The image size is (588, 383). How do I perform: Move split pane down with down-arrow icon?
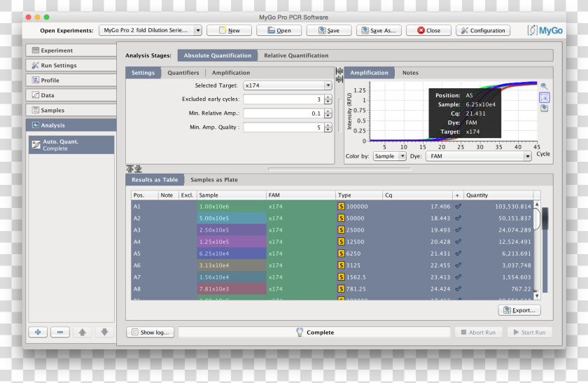pos(138,169)
